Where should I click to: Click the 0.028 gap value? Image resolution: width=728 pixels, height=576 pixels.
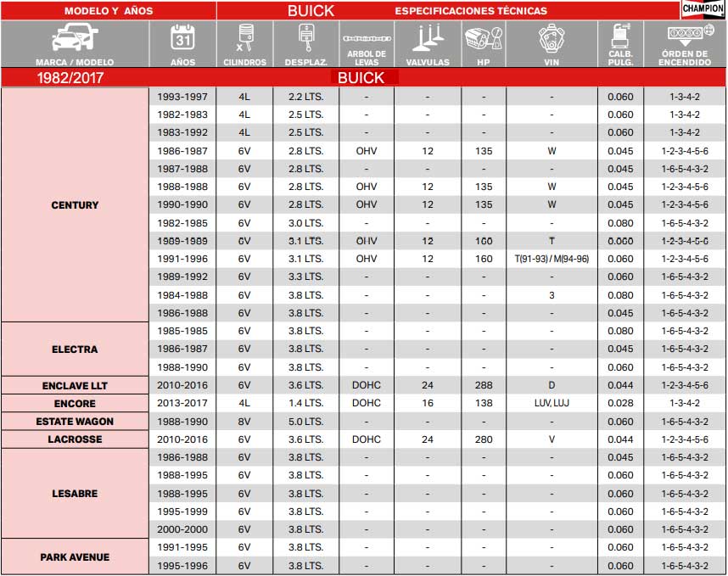pos(620,403)
